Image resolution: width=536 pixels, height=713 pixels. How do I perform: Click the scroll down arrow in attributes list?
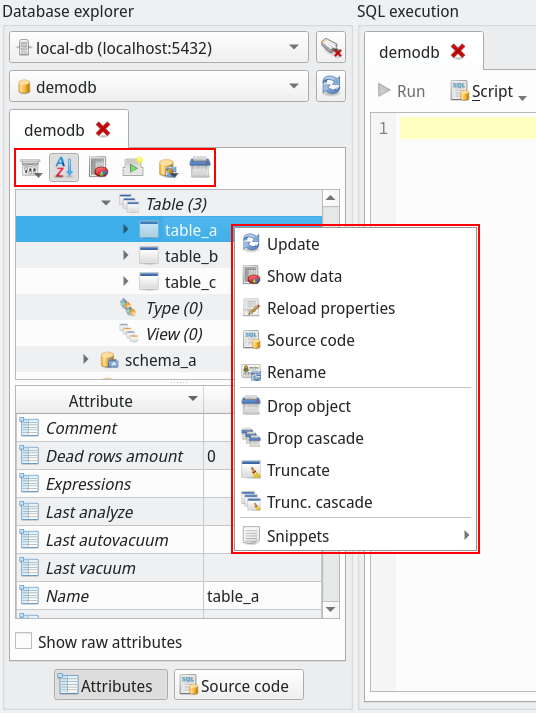331,609
